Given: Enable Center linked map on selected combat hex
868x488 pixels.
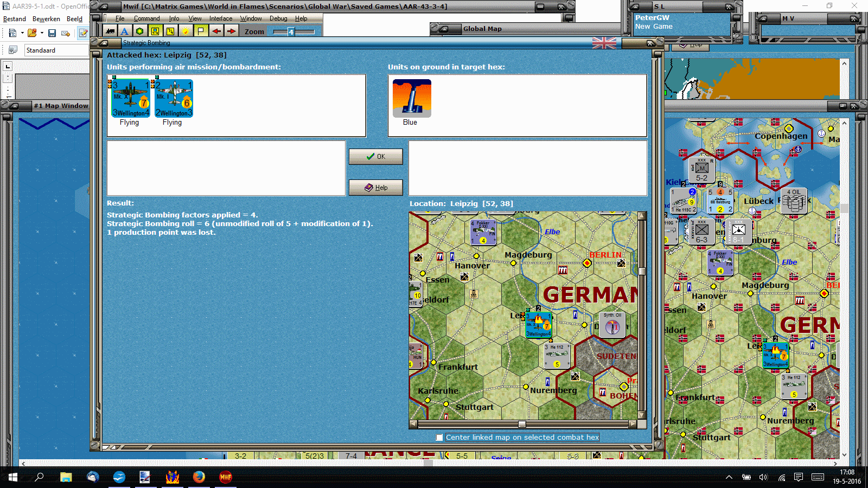Looking at the screenshot, I should [439, 437].
